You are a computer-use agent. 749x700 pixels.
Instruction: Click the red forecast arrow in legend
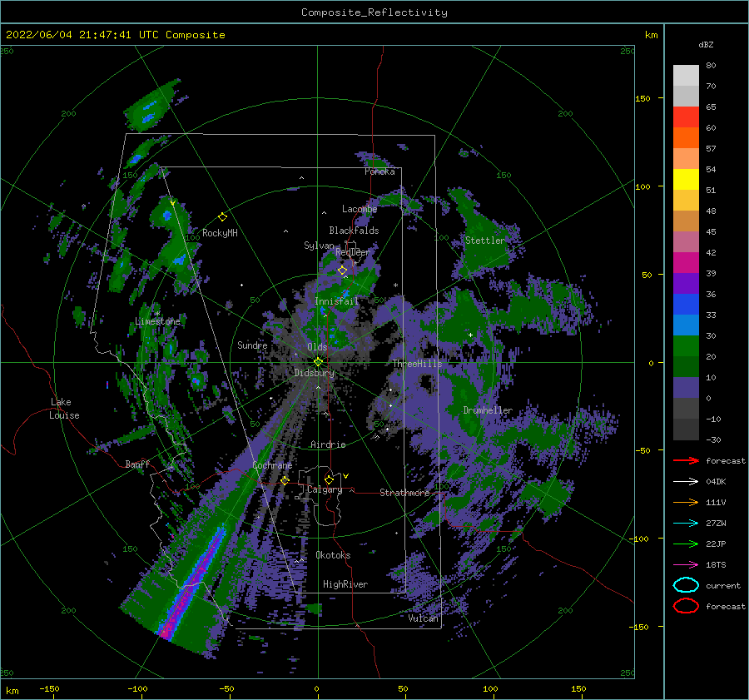(x=686, y=460)
